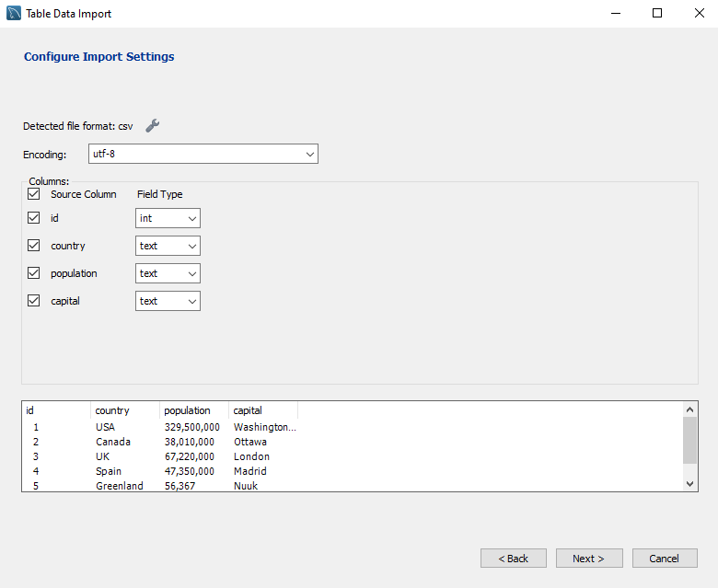This screenshot has width=718, height=588.
Task: Click the country preview column header
Action: coord(125,410)
